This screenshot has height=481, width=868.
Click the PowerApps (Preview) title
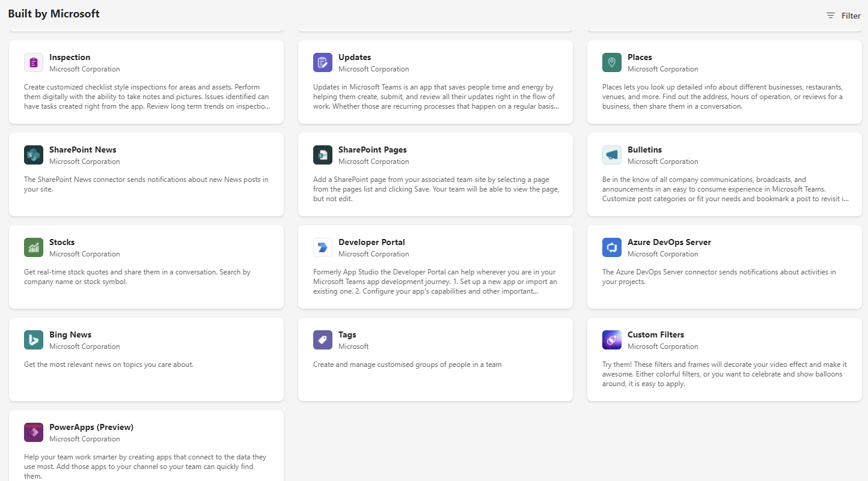[x=91, y=427]
